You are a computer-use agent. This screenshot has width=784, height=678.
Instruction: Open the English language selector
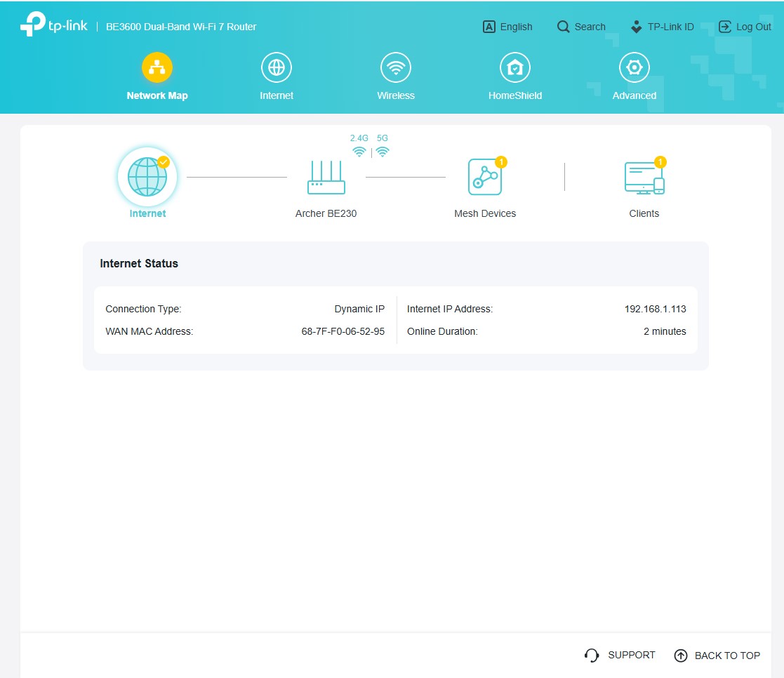coord(507,27)
